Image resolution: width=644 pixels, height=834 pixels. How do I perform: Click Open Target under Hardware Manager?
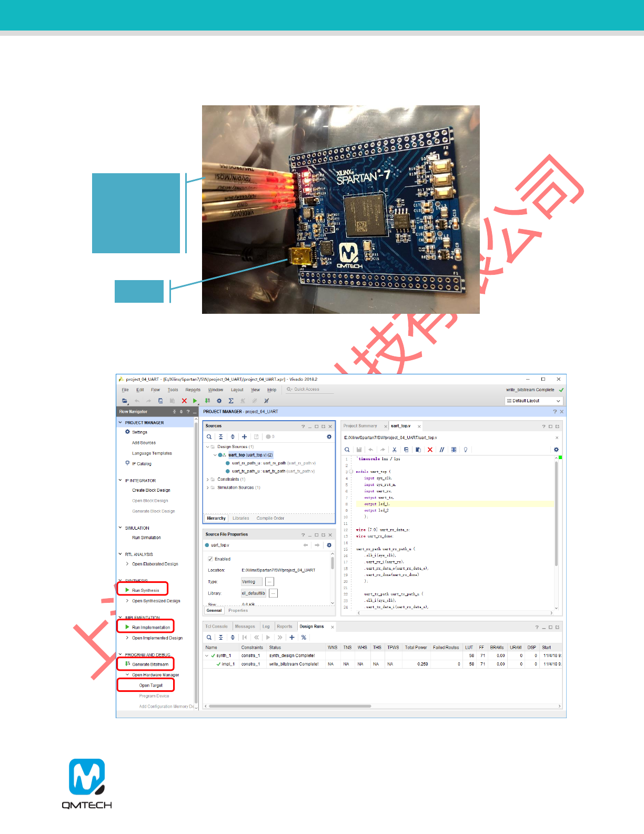150,685
